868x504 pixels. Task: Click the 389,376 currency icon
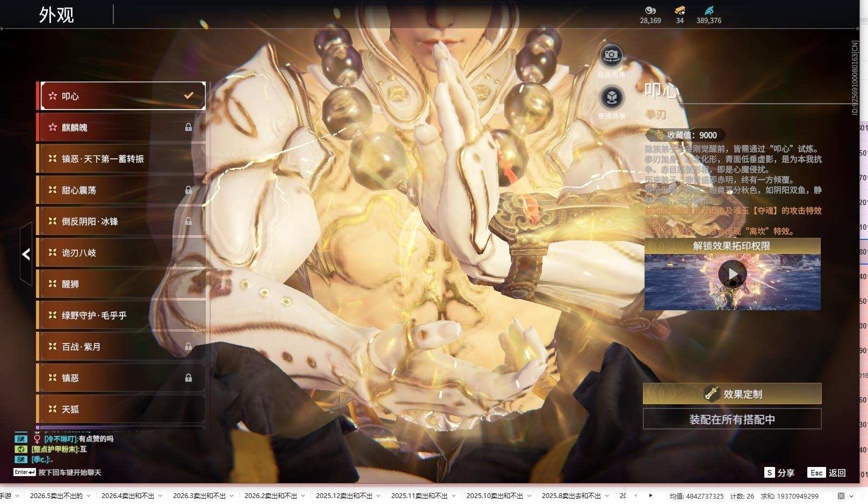(709, 10)
